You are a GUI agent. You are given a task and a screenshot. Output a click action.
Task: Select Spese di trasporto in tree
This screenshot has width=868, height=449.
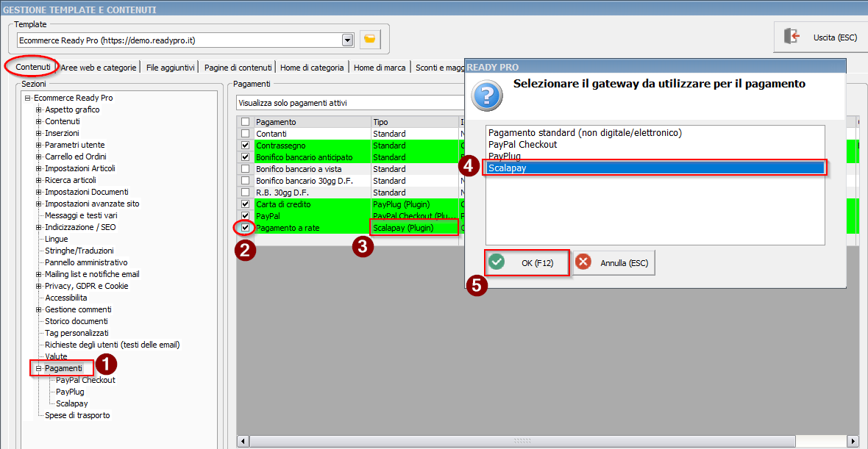(x=77, y=415)
